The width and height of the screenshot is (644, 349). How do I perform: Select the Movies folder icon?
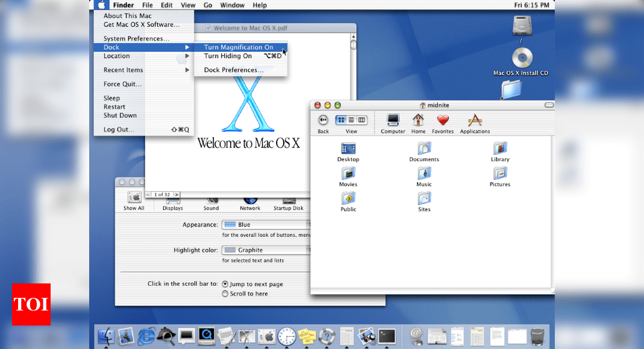coord(348,177)
